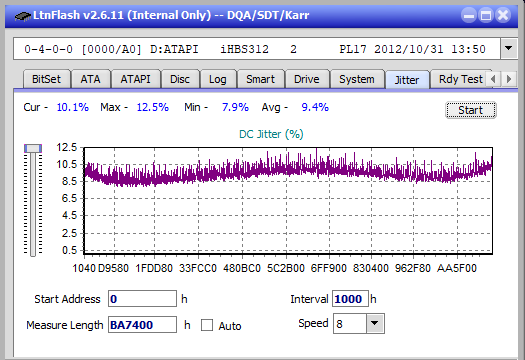Open the Log tab
Image resolution: width=525 pixels, height=360 pixels.
218,79
